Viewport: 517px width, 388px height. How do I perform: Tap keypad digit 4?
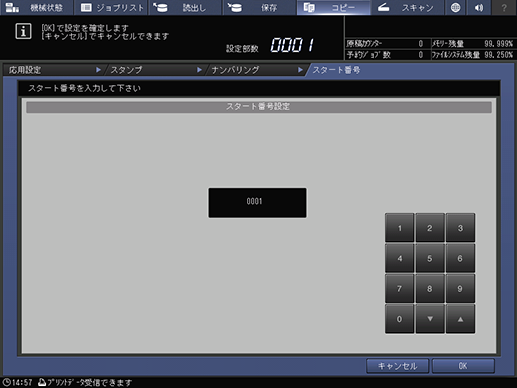click(399, 258)
